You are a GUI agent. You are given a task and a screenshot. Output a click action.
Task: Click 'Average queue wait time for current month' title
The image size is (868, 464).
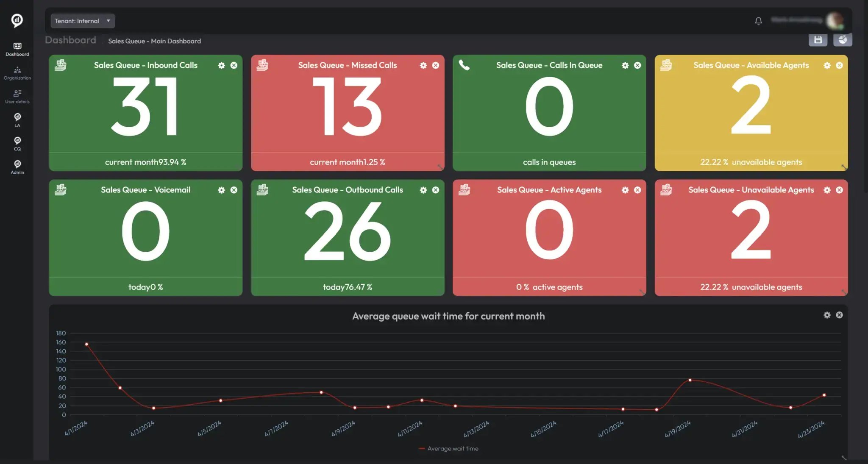pos(448,316)
